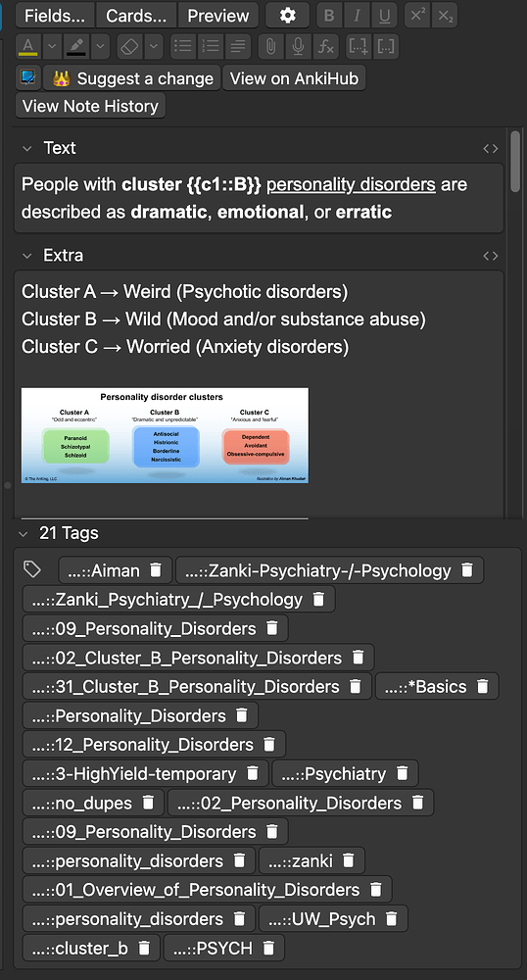The height and width of the screenshot is (980, 527).
Task: Toggle italic text formatting
Action: 358,16
